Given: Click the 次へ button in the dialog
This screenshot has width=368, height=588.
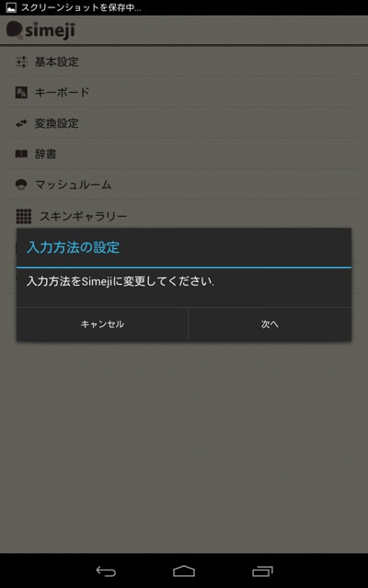Looking at the screenshot, I should [270, 324].
